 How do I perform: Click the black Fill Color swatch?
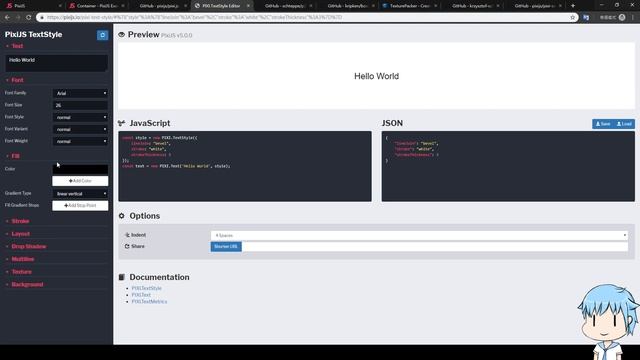pos(80,169)
